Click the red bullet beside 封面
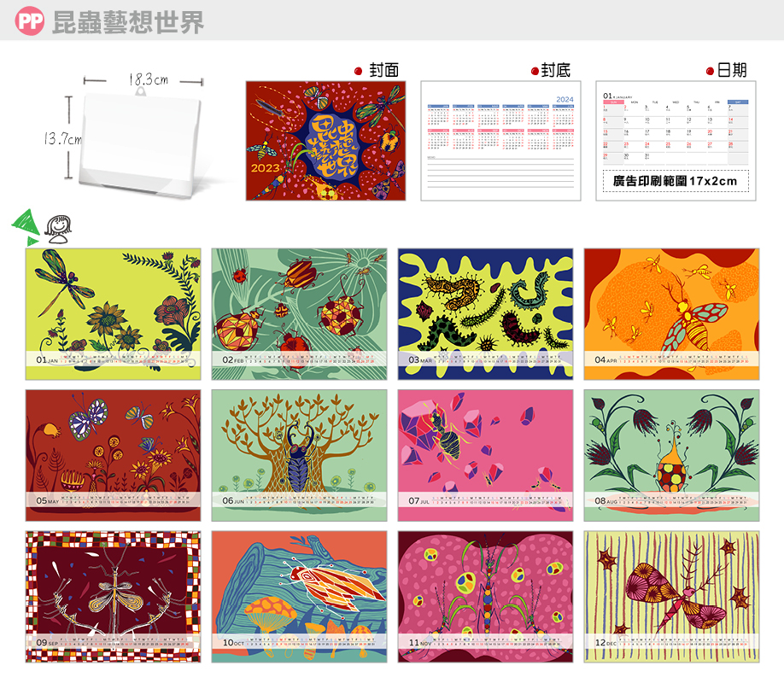The height and width of the screenshot is (683, 784). point(358,71)
